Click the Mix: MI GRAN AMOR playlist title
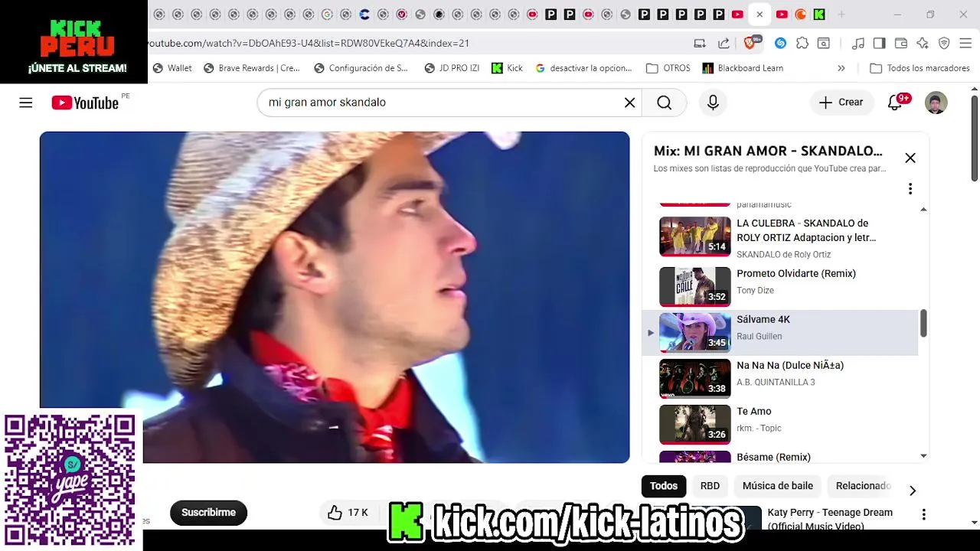 (x=768, y=151)
